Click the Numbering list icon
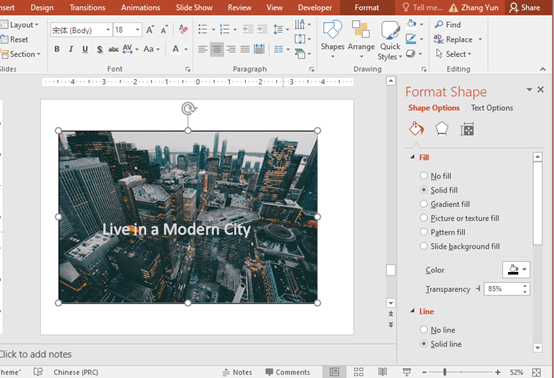 224,29
